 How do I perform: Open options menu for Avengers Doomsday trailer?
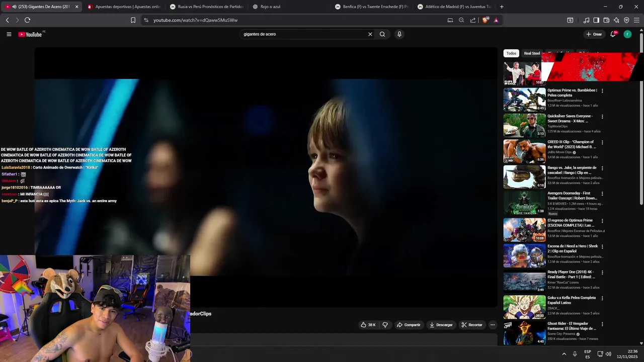pos(602,194)
